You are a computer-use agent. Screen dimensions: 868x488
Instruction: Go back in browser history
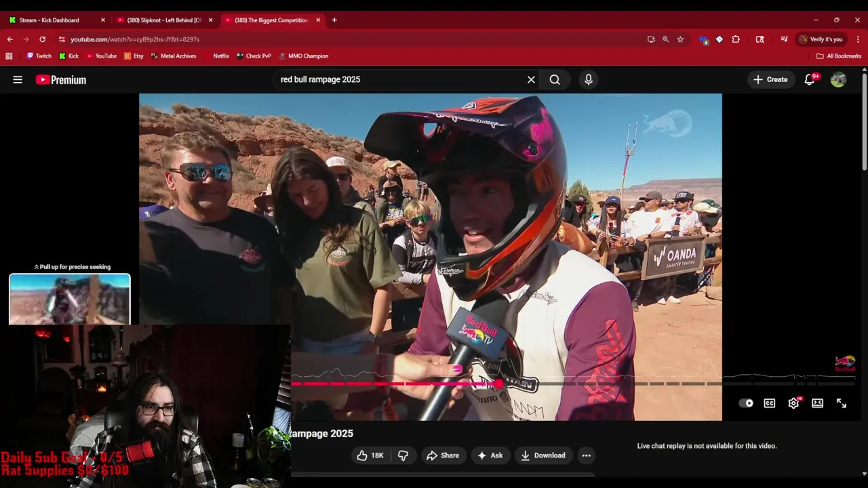tap(10, 39)
